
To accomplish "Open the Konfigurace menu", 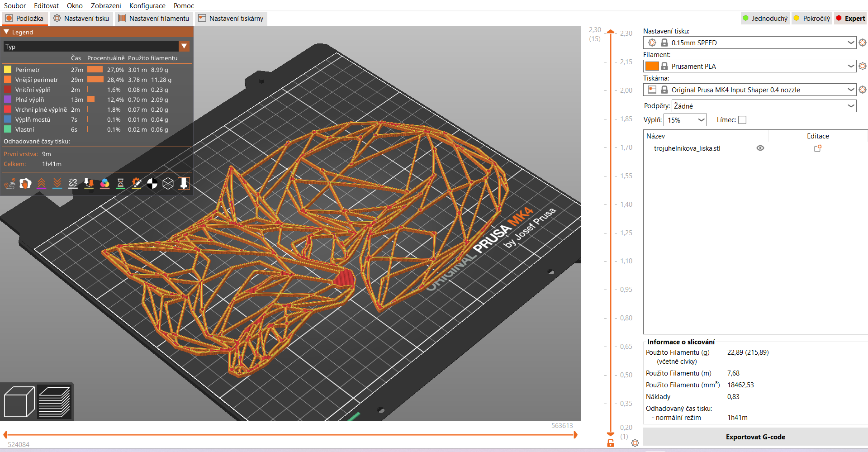I will [147, 5].
